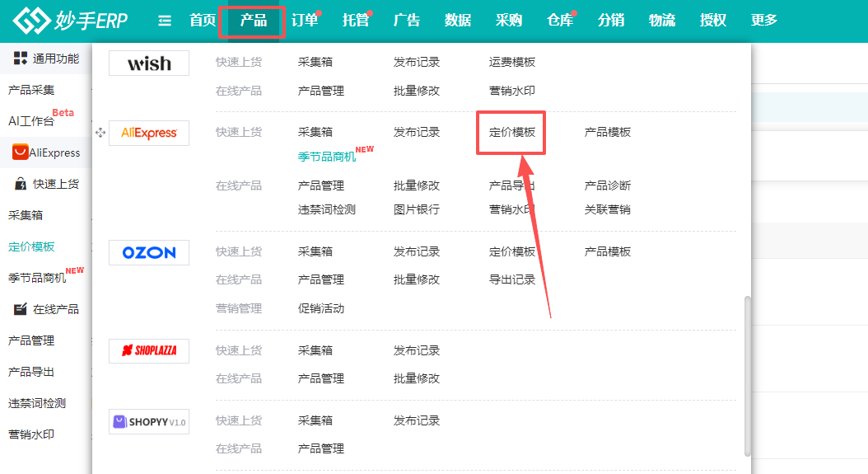Open OZON 导出记录 link
868x474 pixels.
[512, 279]
